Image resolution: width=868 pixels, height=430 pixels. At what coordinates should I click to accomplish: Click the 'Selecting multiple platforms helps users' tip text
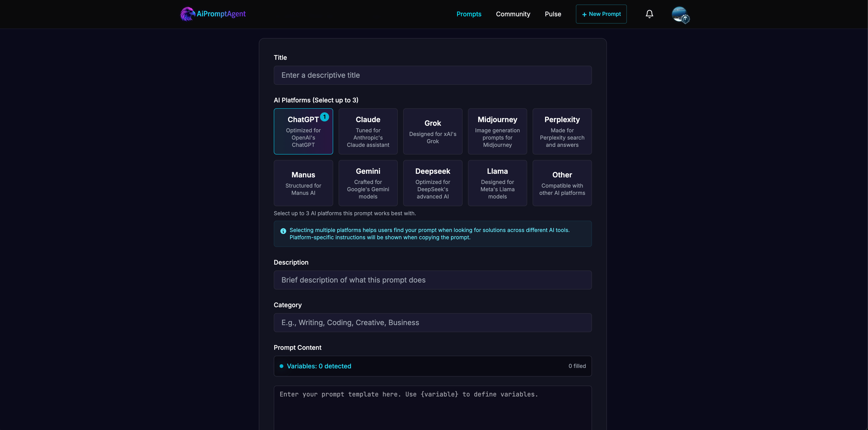pos(430,234)
